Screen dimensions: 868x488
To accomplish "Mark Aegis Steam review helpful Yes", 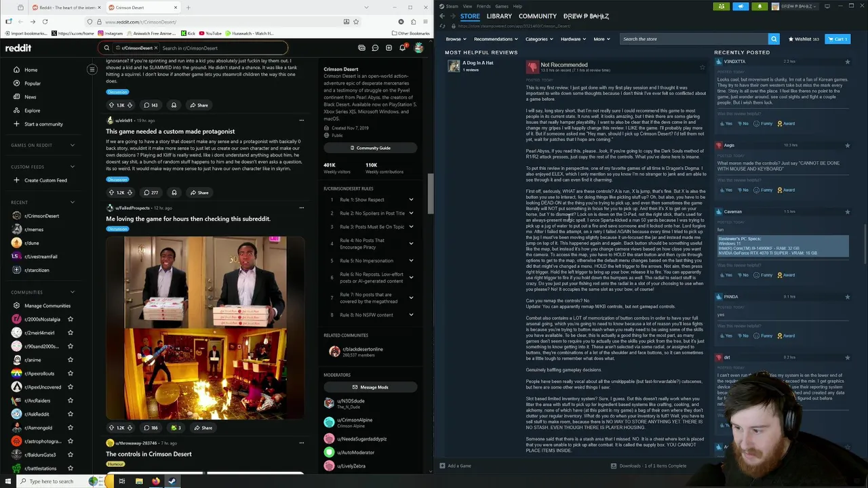I will [726, 190].
